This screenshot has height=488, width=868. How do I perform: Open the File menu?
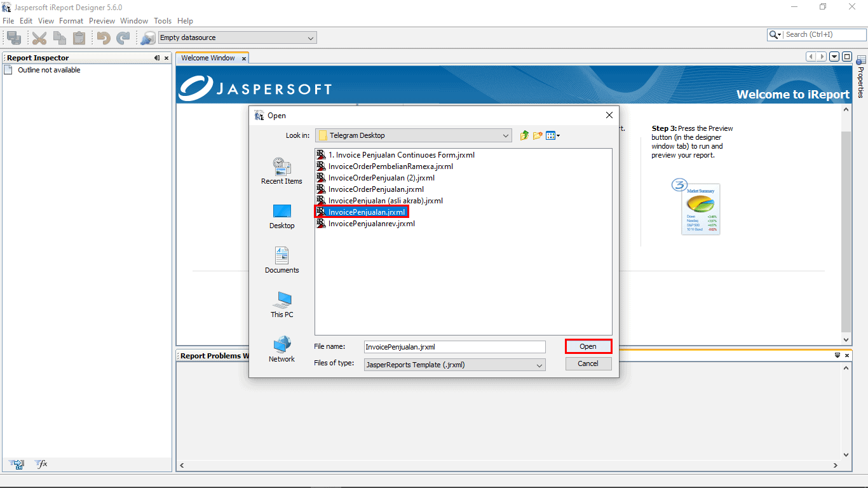point(8,21)
